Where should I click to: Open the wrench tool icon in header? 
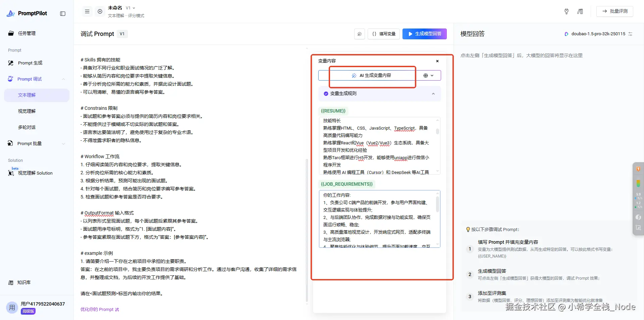(x=567, y=11)
